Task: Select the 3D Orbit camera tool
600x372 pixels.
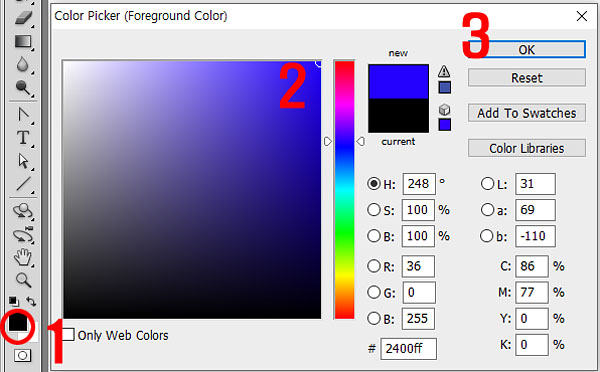Action: coord(23,235)
